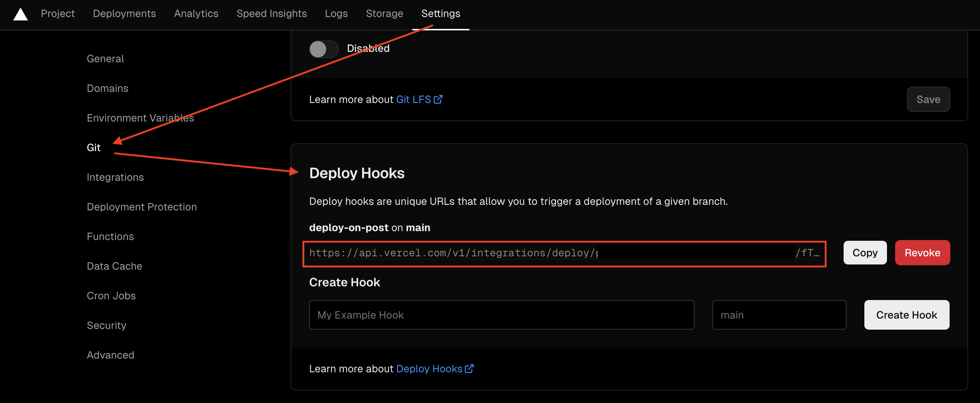Open the Deployments tab
The width and height of the screenshot is (980, 403).
(x=124, y=14)
